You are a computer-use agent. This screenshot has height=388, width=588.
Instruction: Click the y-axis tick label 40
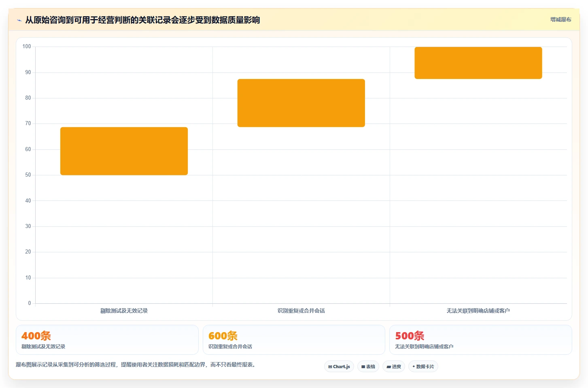point(28,201)
